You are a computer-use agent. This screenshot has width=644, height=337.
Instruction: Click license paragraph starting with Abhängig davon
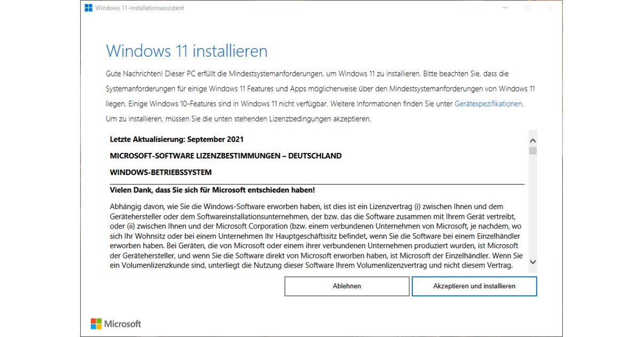pyautogui.click(x=317, y=236)
